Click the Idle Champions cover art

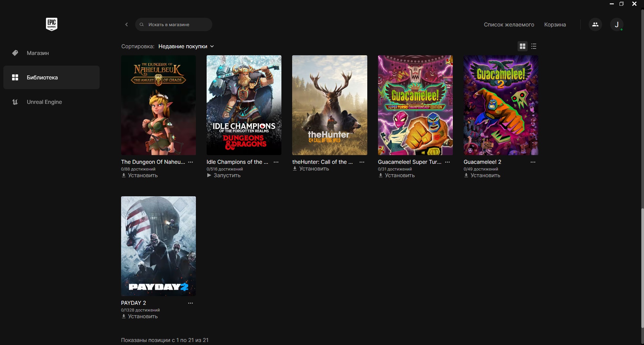pyautogui.click(x=244, y=105)
